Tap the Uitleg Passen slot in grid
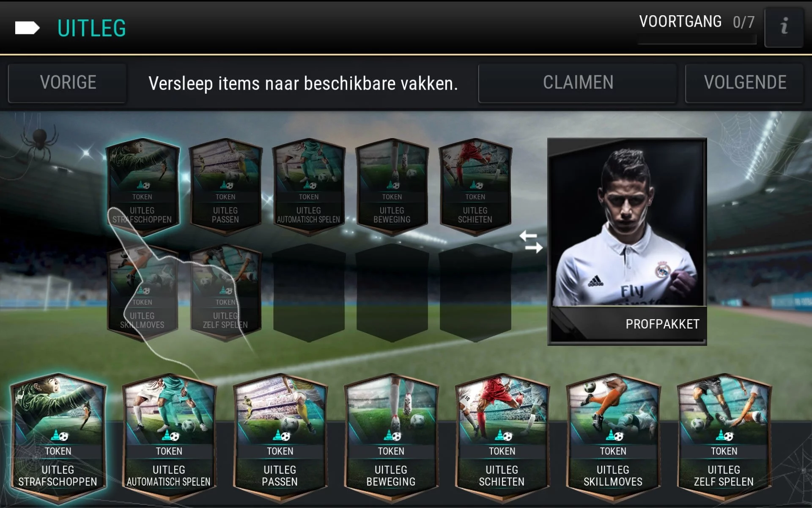The width and height of the screenshot is (812, 508). tap(225, 187)
